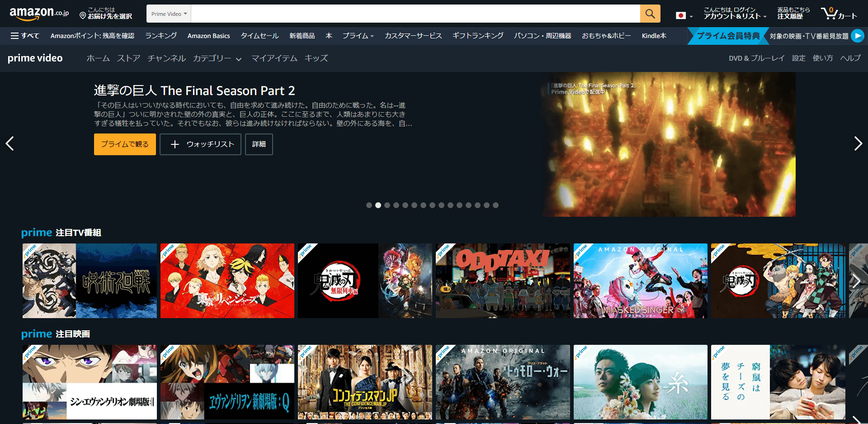Viewport: 868px width, 424px height.
Task: Open the hamburger すべて menu
Action: tap(25, 36)
